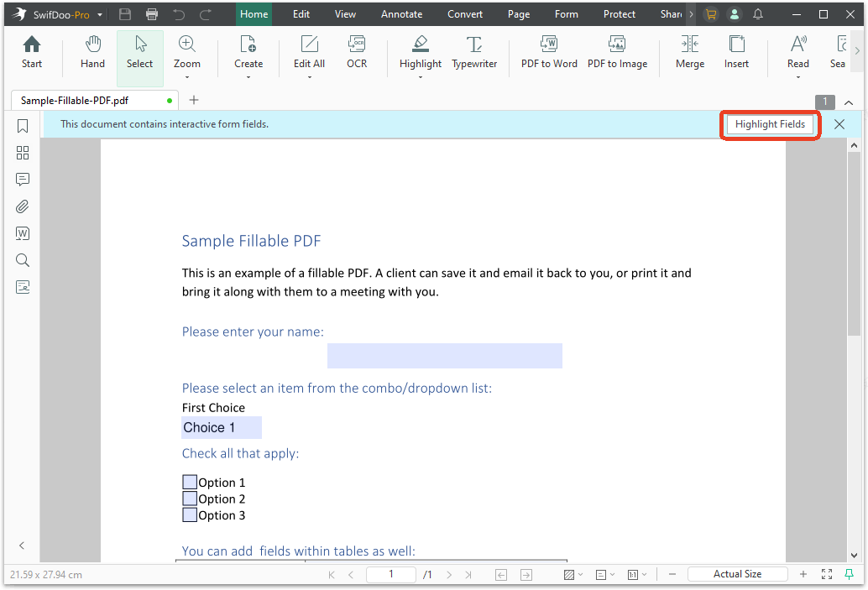This screenshot has height=590, width=868.
Task: Open the signature sidebar panel
Action: [23, 287]
